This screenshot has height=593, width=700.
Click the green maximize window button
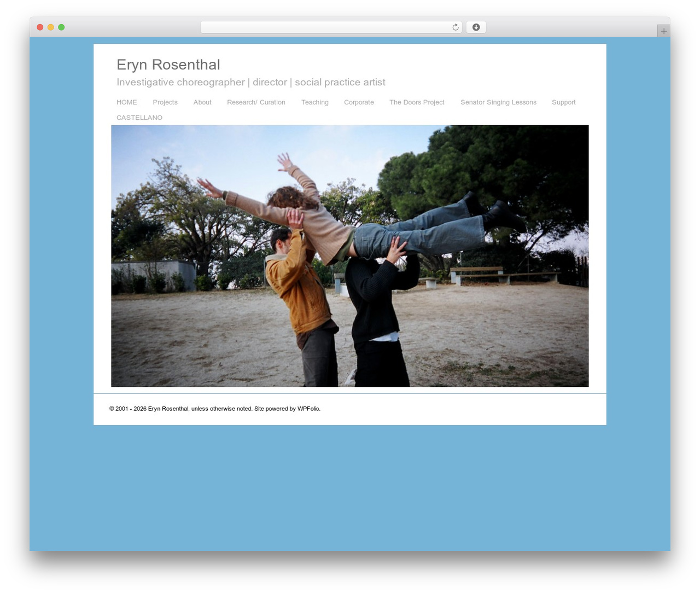click(61, 27)
